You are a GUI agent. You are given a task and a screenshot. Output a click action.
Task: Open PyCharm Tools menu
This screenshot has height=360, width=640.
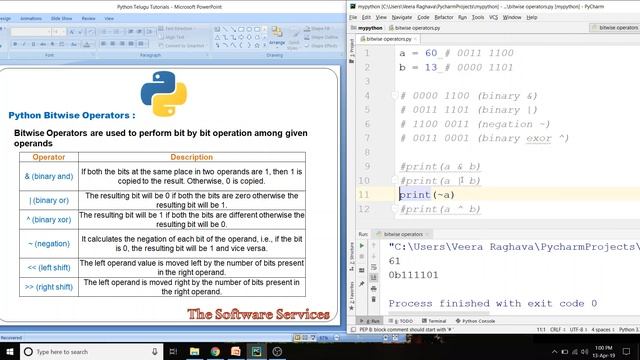(478, 18)
